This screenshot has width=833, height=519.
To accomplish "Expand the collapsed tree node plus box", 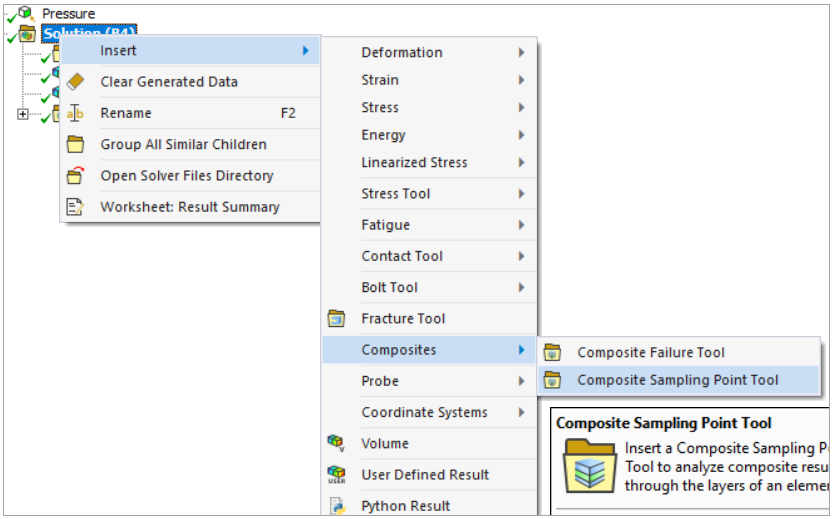I will [x=23, y=114].
